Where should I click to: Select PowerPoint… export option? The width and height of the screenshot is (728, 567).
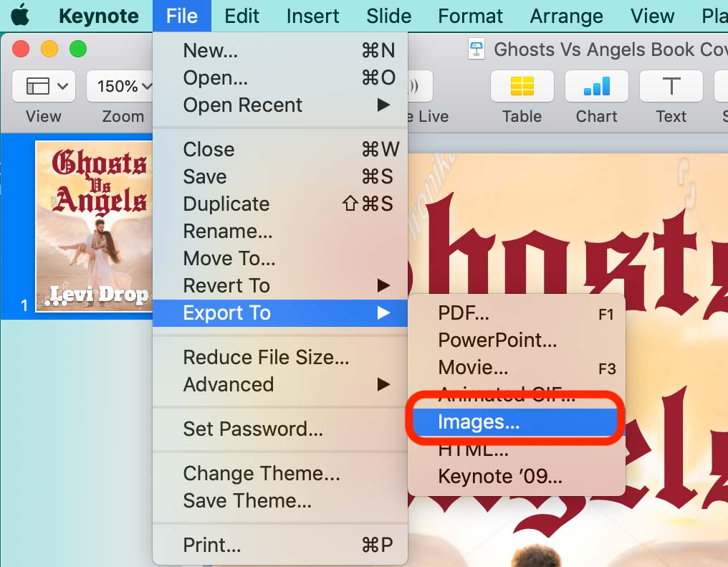point(517,340)
